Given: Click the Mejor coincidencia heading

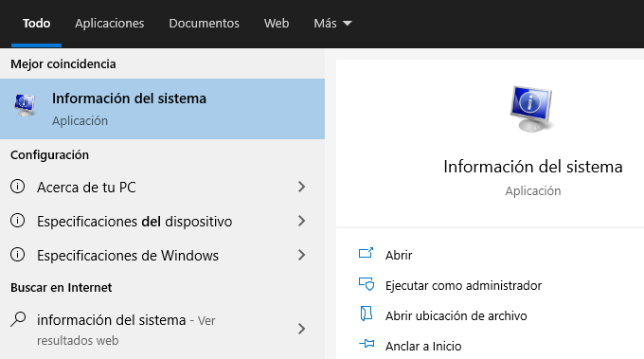Looking at the screenshot, I should (63, 64).
